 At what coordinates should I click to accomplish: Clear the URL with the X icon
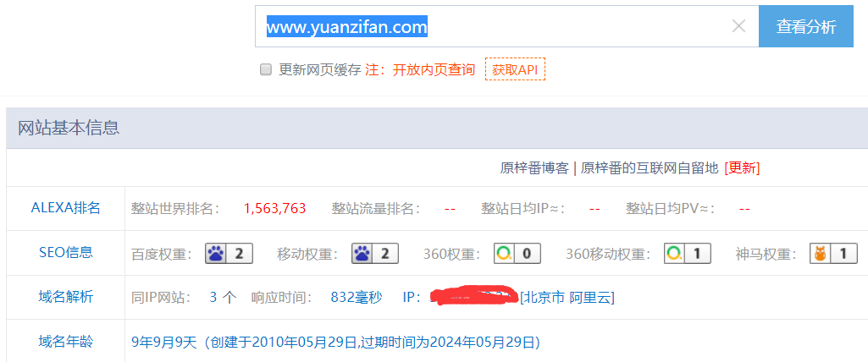738,26
